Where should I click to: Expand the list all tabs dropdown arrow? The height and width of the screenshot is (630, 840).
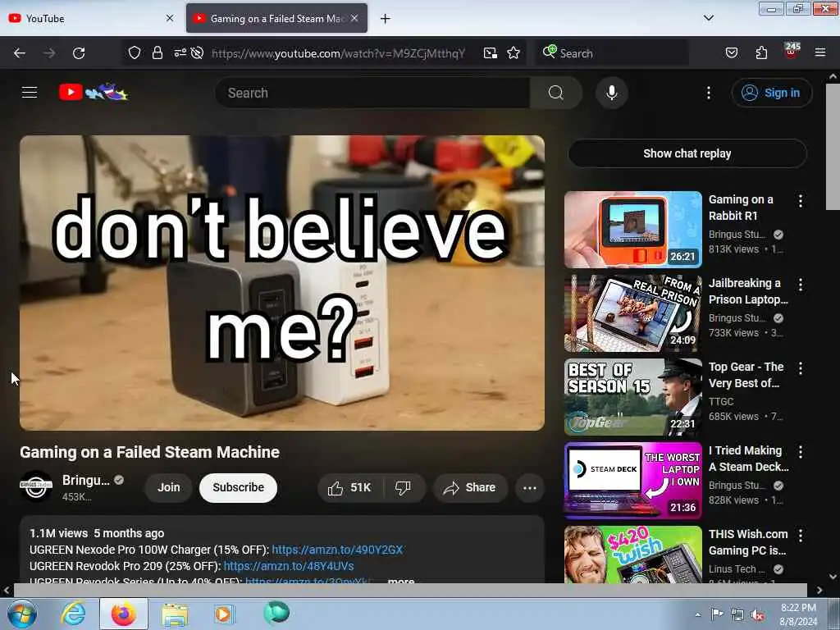point(708,18)
